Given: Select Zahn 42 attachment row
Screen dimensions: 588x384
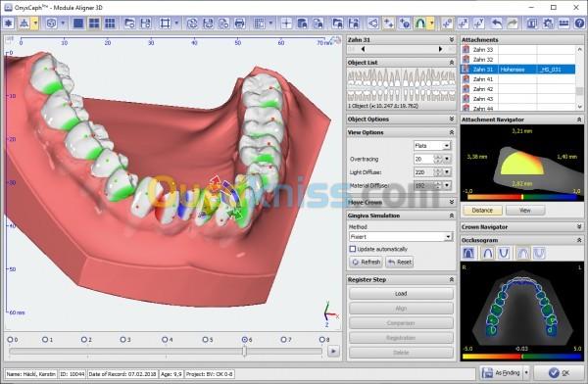Looking at the screenshot, I should tap(517, 89).
